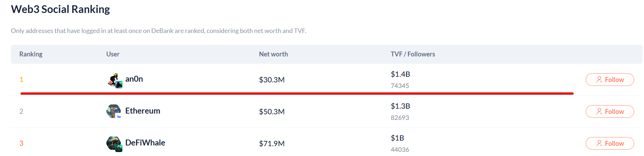The width and height of the screenshot is (644, 156).
Task: Click the Net worth column header
Action: tap(273, 54)
